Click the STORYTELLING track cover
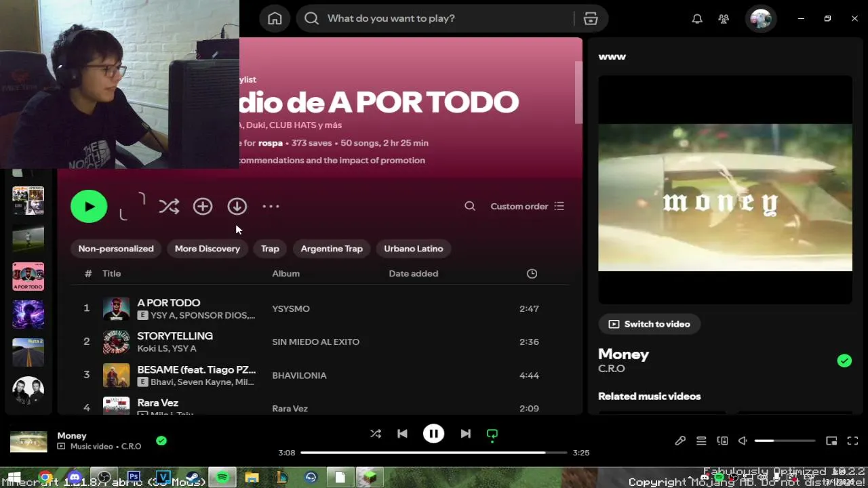Image resolution: width=868 pixels, height=488 pixels. click(x=116, y=342)
